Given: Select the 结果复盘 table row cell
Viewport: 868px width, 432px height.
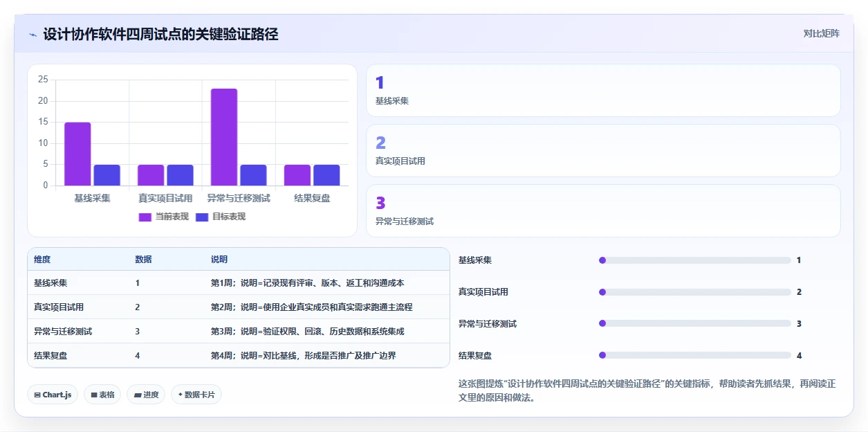Looking at the screenshot, I should tap(50, 356).
